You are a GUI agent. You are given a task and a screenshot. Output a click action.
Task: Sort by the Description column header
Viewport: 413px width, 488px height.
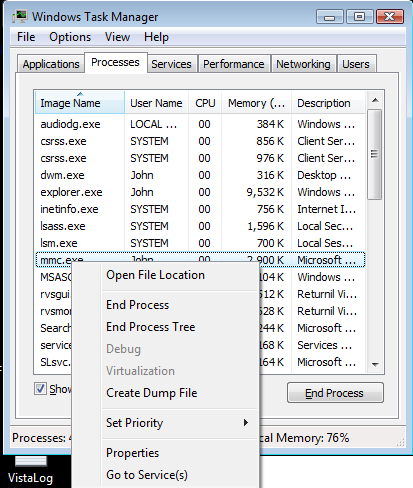[x=328, y=103]
